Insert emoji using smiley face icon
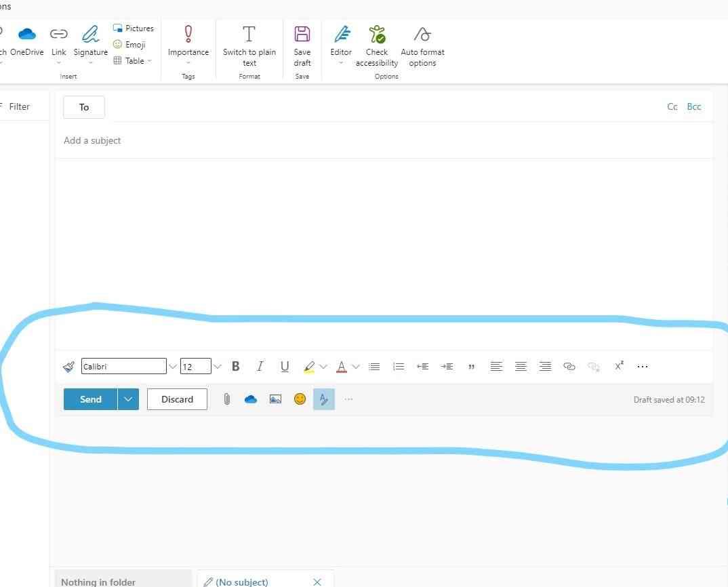728x587 pixels. click(x=300, y=399)
